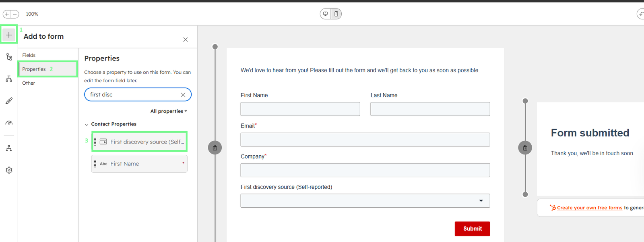Switch to mobile preview mode
The height and width of the screenshot is (242, 644).
pos(336,14)
